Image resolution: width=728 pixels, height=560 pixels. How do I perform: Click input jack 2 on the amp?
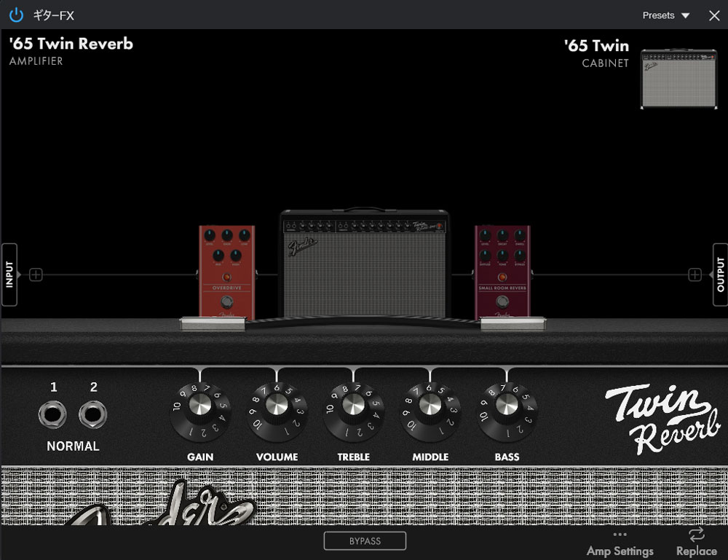click(x=92, y=414)
